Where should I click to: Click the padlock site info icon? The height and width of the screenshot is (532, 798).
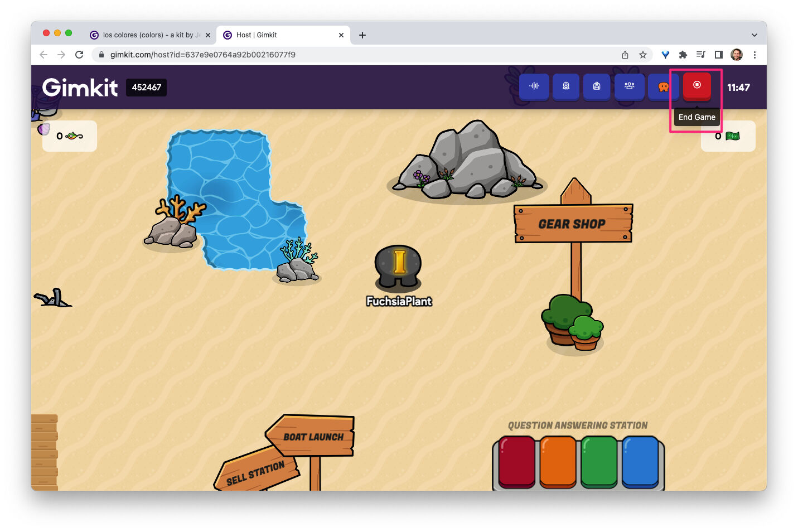[x=101, y=55]
